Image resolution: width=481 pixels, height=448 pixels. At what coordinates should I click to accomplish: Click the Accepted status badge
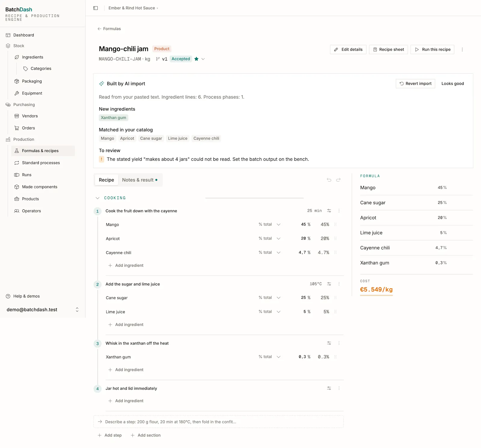point(181,59)
